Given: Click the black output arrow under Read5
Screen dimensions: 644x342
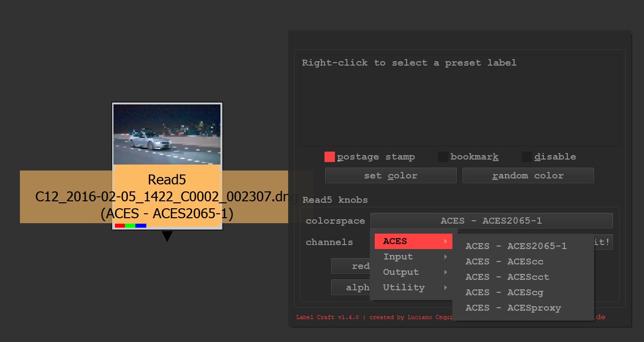Looking at the screenshot, I should [167, 236].
